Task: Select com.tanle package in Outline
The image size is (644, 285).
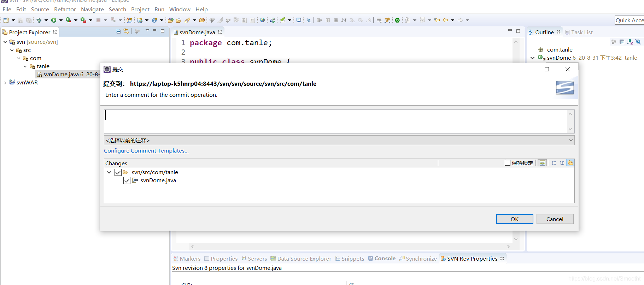Action: (x=560, y=50)
